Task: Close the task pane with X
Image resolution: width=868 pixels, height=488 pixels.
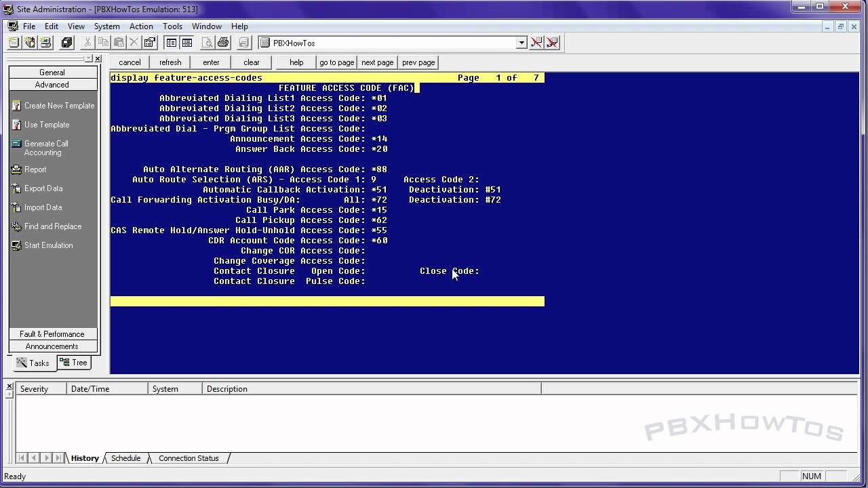Action: click(98, 59)
